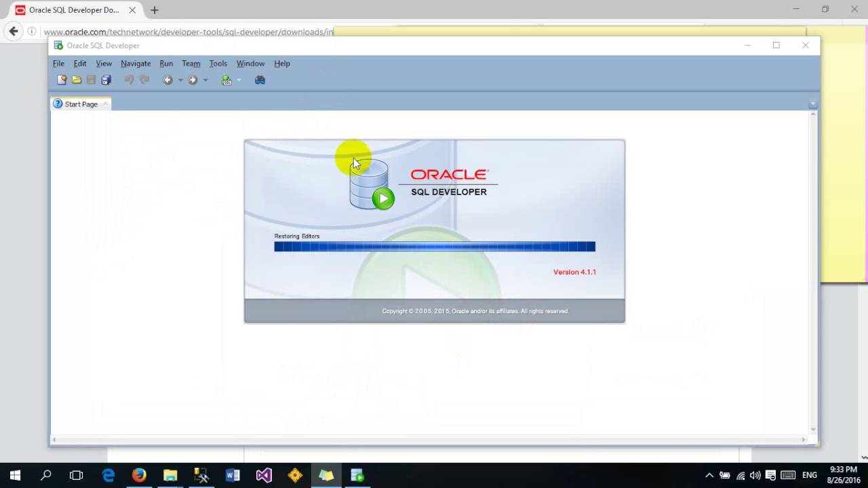Open the Navigate menu
The height and width of the screenshot is (488, 868).
[x=136, y=64]
